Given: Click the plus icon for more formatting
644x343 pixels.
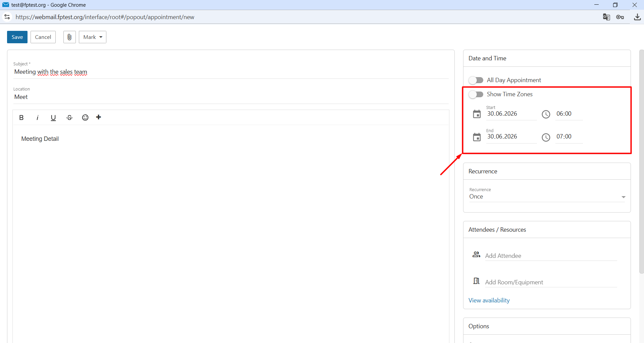Looking at the screenshot, I should (99, 117).
